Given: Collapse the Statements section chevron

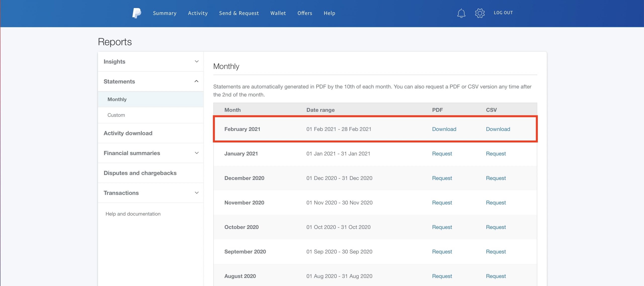Looking at the screenshot, I should tap(197, 81).
